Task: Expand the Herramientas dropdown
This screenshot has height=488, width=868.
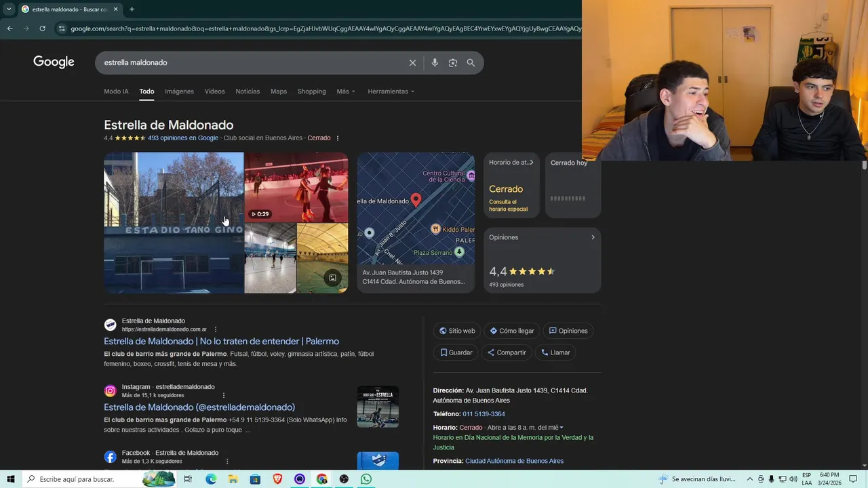Action: tap(391, 91)
